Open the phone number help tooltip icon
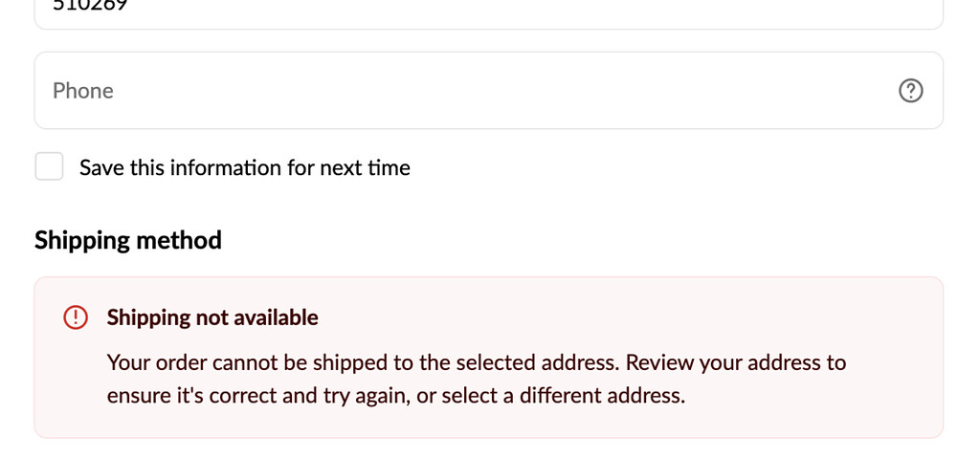The height and width of the screenshot is (458, 980). tap(910, 91)
